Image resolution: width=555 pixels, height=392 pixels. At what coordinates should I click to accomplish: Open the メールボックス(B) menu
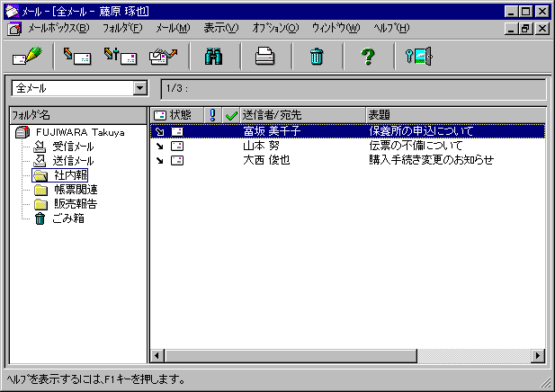click(58, 28)
